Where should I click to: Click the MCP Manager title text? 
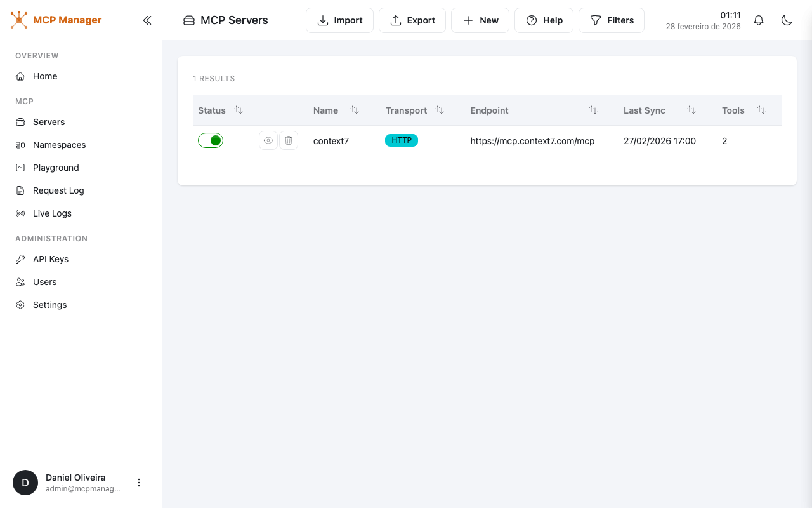pos(67,20)
